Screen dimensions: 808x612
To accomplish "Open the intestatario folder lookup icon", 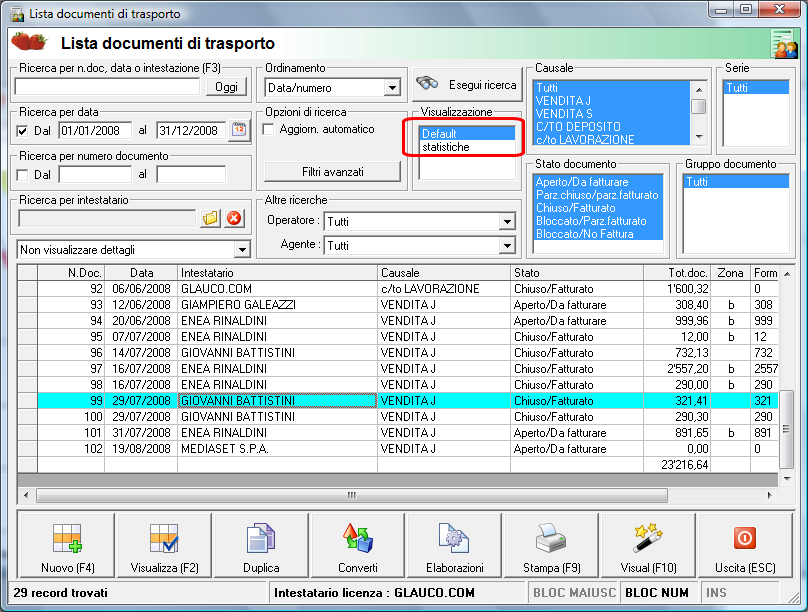I will coord(210,218).
